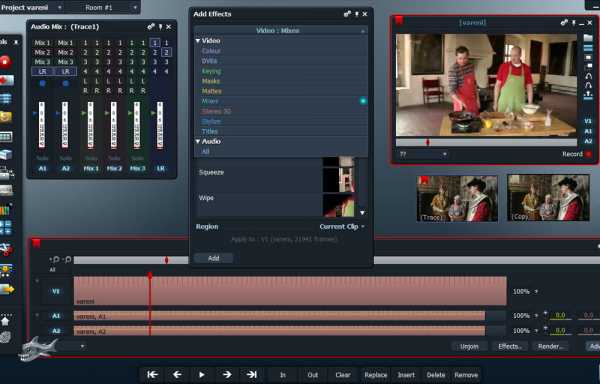Click the LR master fader in Audio Mix

[160, 125]
